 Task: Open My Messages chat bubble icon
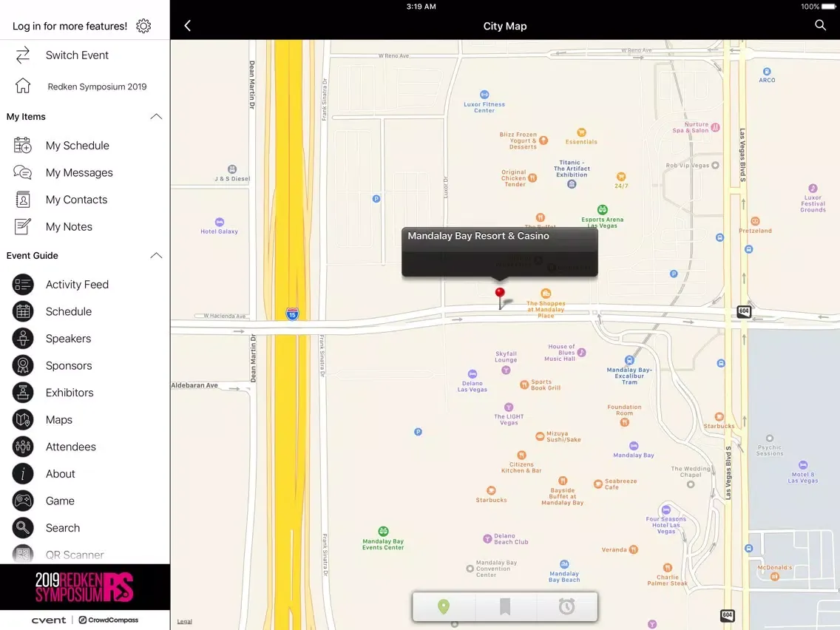tap(22, 172)
